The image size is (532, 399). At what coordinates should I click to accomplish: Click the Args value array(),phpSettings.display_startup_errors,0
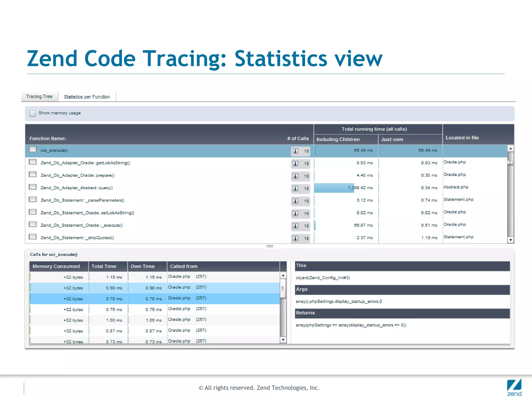[x=339, y=301]
